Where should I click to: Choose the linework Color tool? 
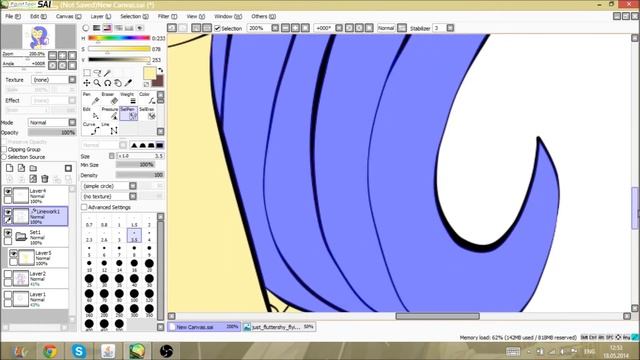[147, 98]
